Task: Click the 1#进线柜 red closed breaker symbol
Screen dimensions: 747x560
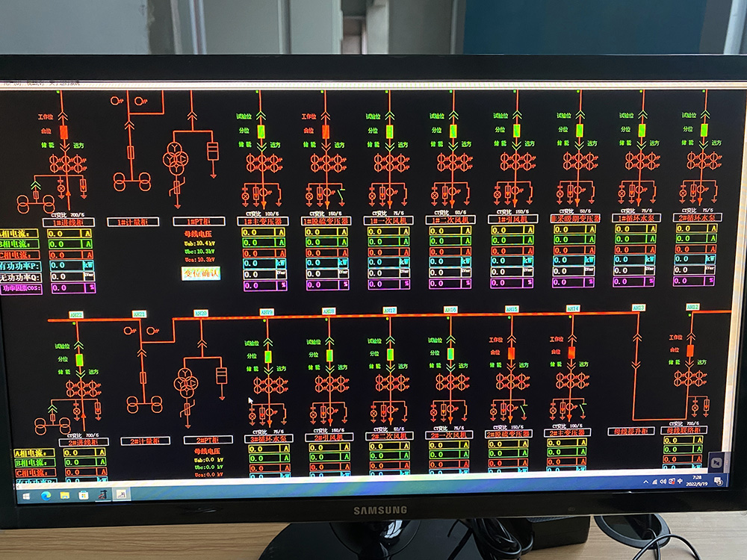Action: 63,131
